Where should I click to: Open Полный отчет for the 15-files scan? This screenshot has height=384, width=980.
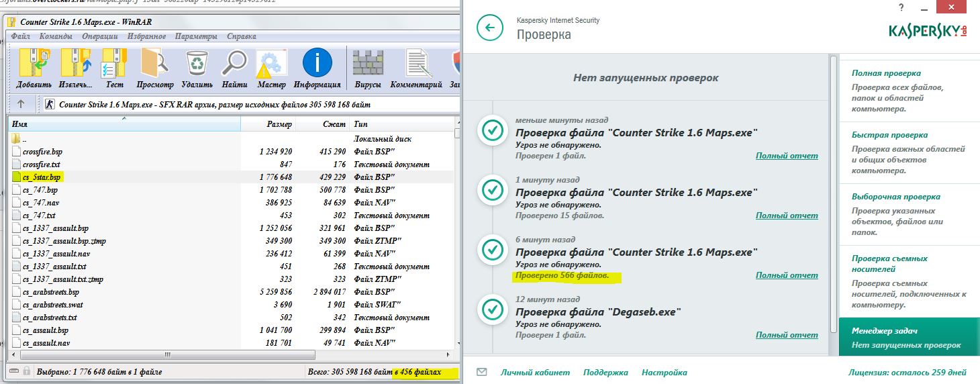(x=787, y=215)
